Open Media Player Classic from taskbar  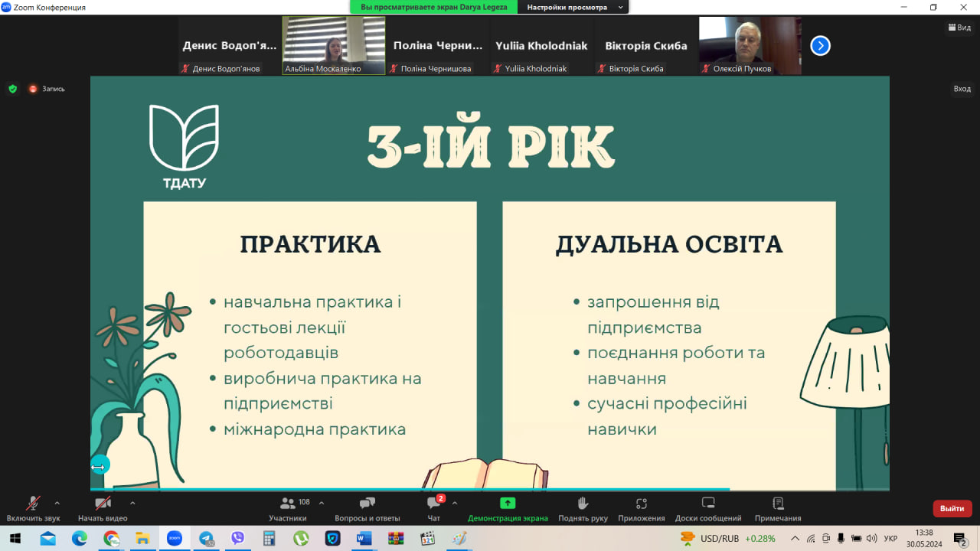pyautogui.click(x=427, y=539)
